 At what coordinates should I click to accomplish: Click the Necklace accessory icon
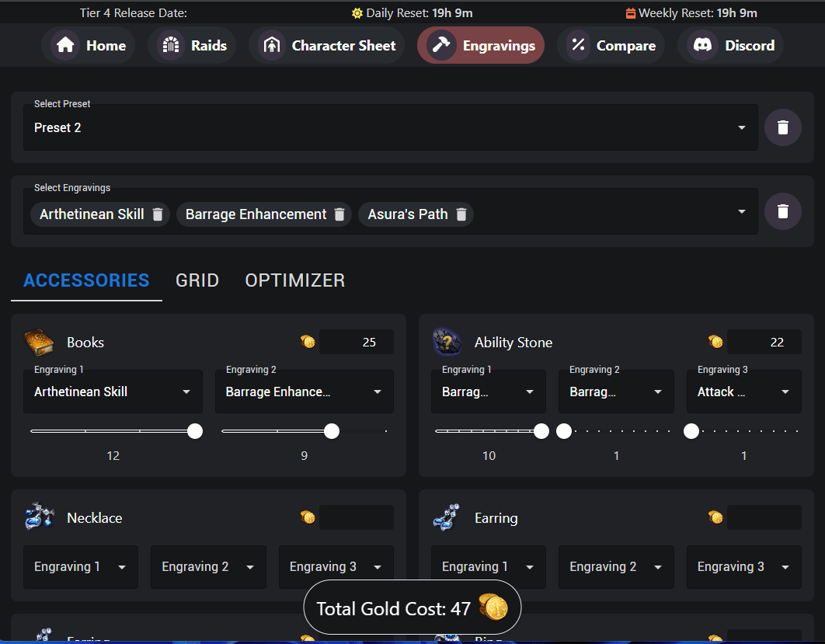pos(38,518)
